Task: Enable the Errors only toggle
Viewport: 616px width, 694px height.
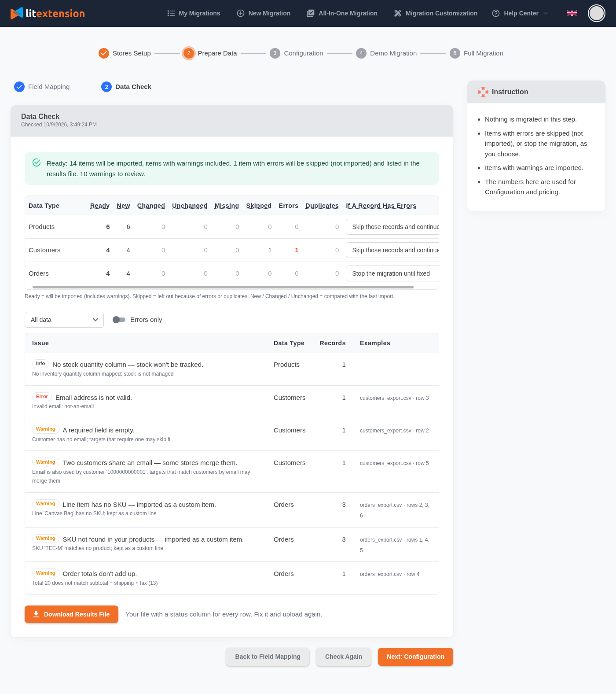Action: click(119, 320)
